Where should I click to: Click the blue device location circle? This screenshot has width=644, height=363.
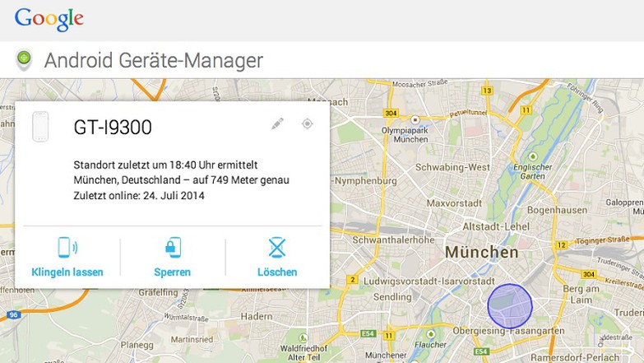[x=510, y=306]
